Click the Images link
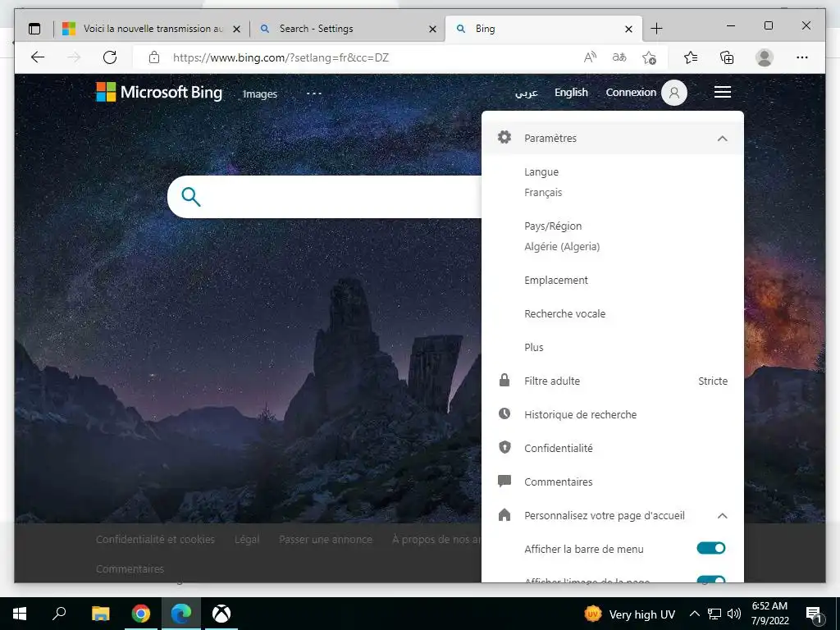Viewport: 840px width, 630px height. pos(260,94)
